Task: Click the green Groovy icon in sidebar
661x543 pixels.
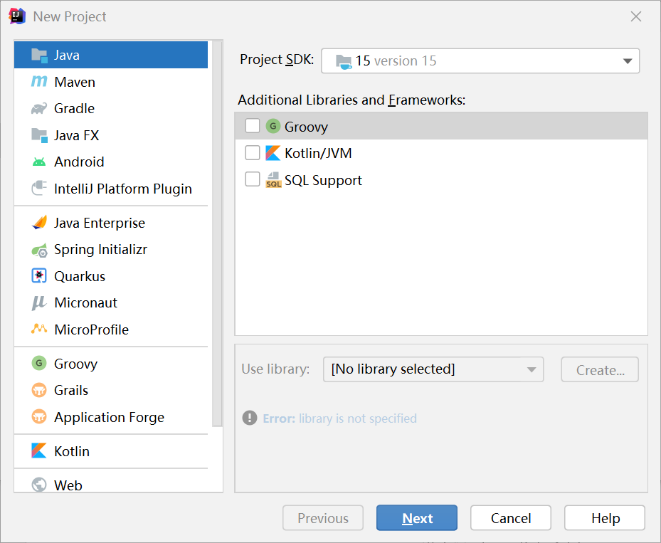Action: [39, 363]
